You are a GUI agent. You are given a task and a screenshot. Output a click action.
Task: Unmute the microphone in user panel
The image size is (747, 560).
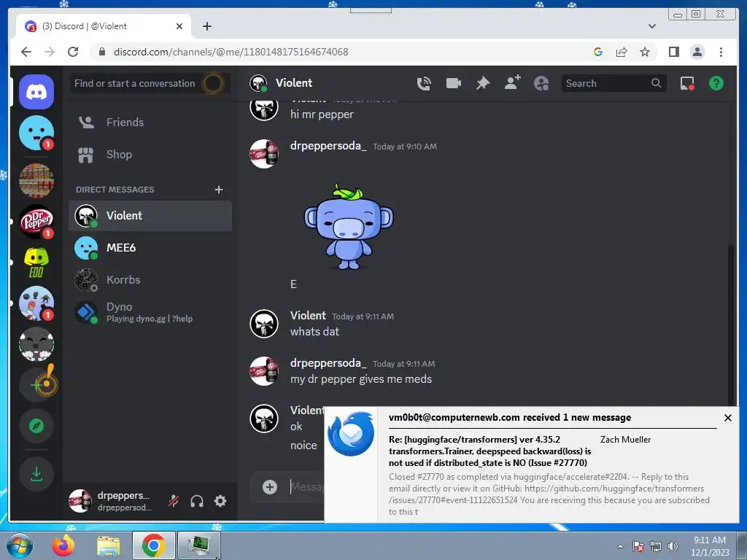(174, 501)
